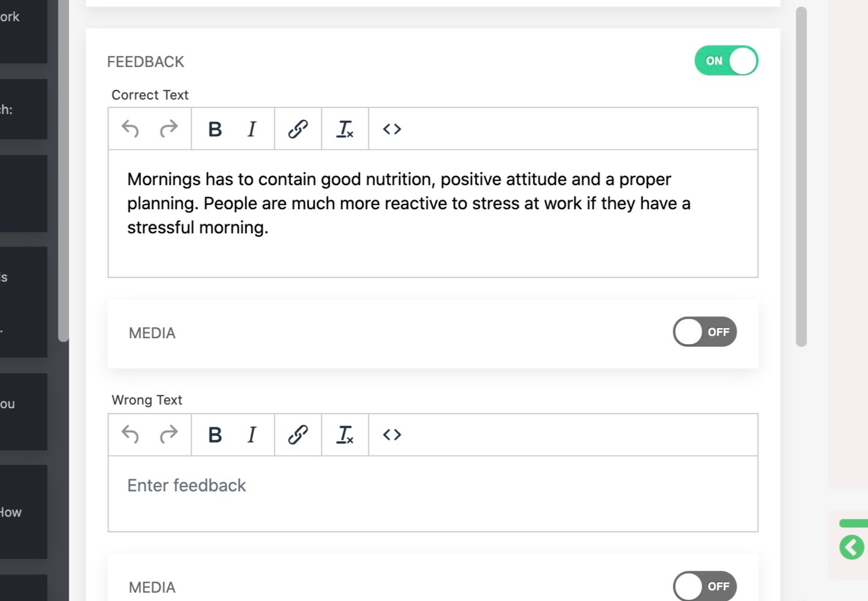
Task: Click undo in Correct Text editor
Action: pyautogui.click(x=130, y=129)
